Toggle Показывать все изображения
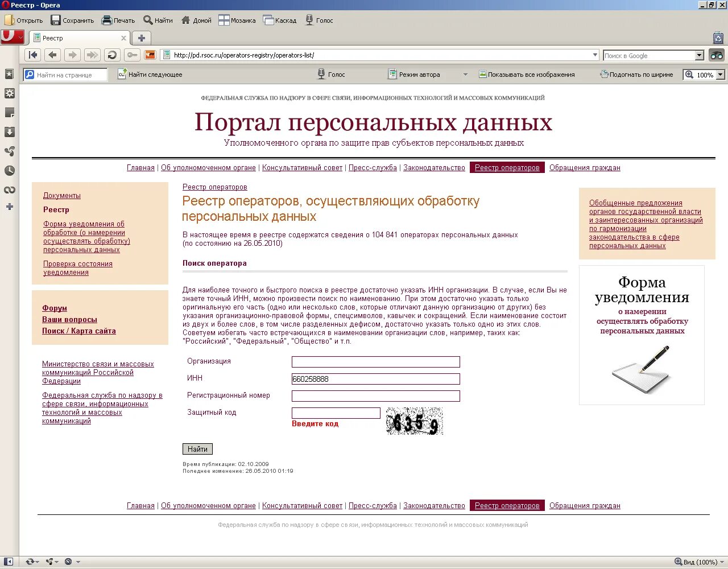 527,75
